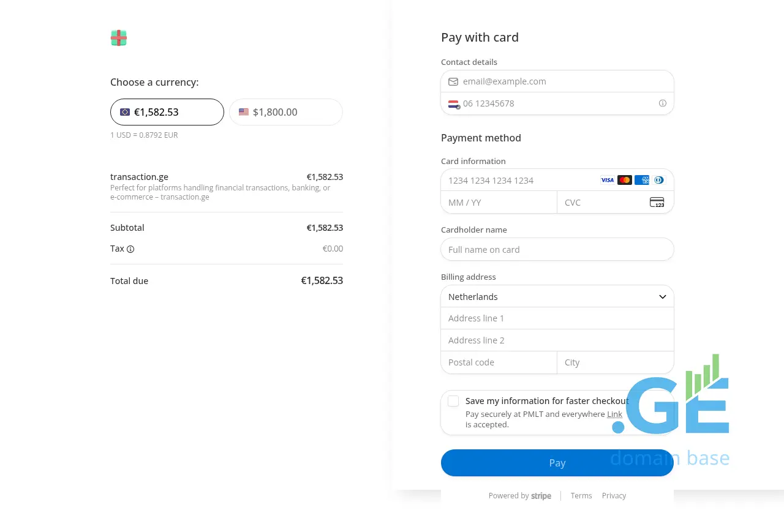Image resolution: width=784 pixels, height=532 pixels.
Task: Click the CVC card hint icon
Action: tap(656, 202)
